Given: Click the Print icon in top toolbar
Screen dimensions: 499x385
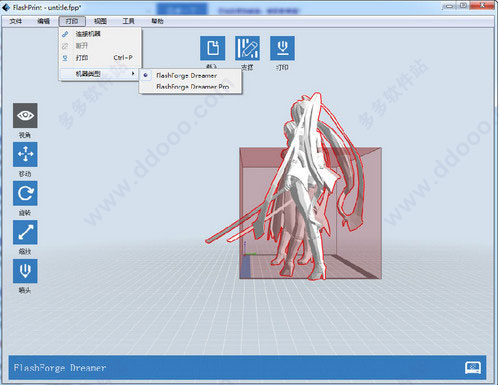Looking at the screenshot, I should pos(282,48).
